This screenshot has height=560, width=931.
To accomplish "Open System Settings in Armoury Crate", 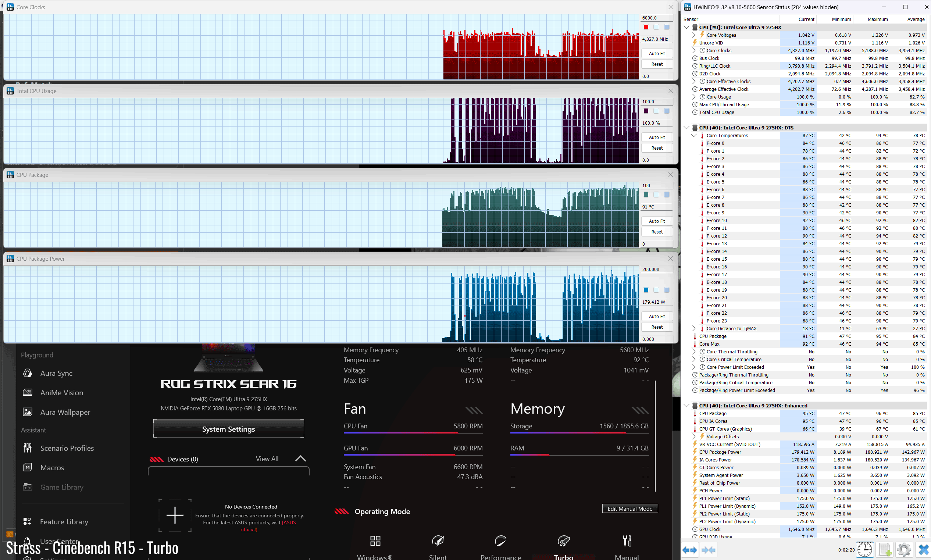I will (x=228, y=429).
